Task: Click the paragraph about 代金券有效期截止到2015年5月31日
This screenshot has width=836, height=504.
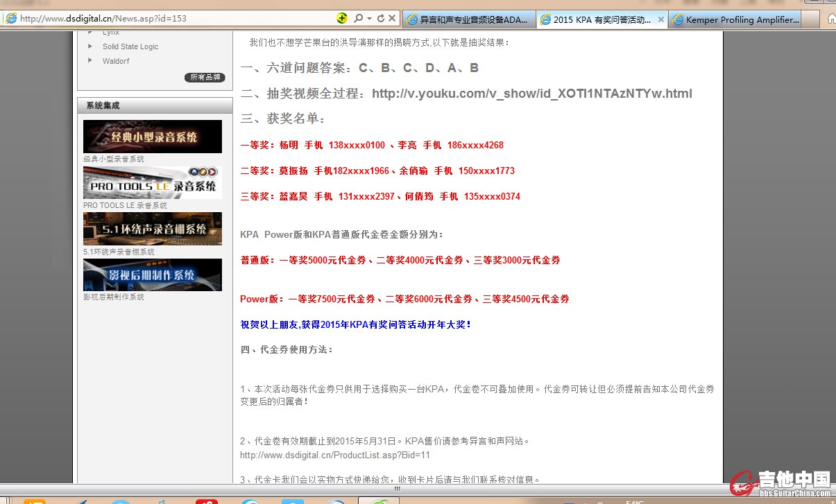Action: [x=385, y=440]
